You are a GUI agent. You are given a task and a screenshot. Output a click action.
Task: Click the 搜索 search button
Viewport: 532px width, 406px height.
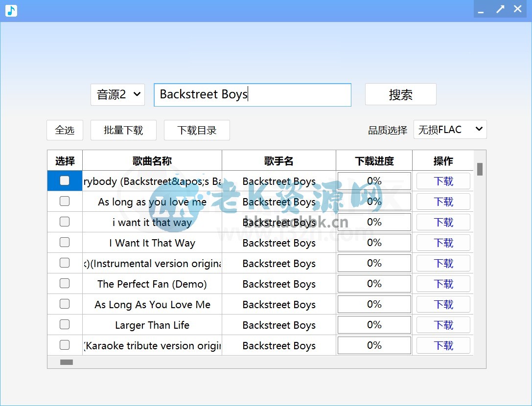(401, 94)
